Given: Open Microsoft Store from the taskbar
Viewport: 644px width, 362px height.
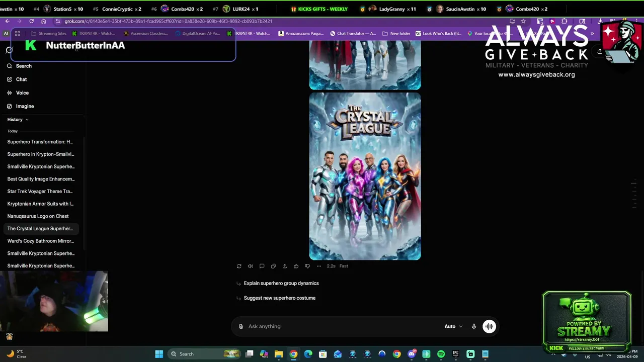Looking at the screenshot, I should coord(323,354).
